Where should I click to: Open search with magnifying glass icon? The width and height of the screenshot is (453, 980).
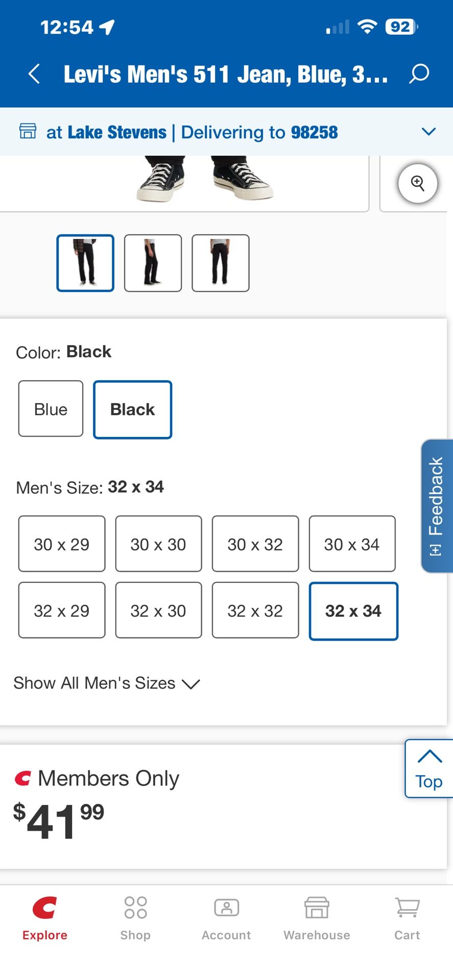coord(419,74)
